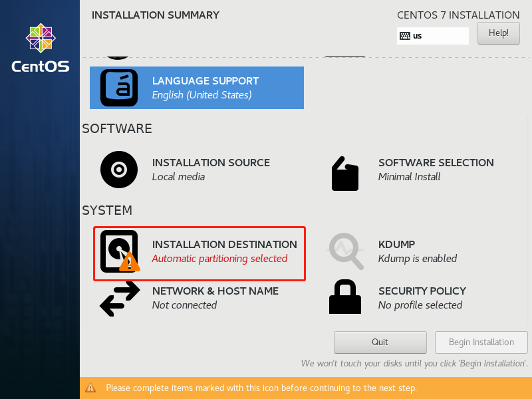This screenshot has width=532, height=399.
Task: Open SECURITY POLICY title
Action: coord(422,291)
